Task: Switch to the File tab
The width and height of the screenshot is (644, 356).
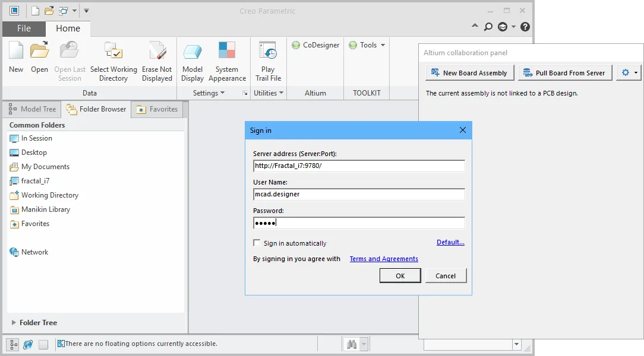Action: tap(24, 28)
